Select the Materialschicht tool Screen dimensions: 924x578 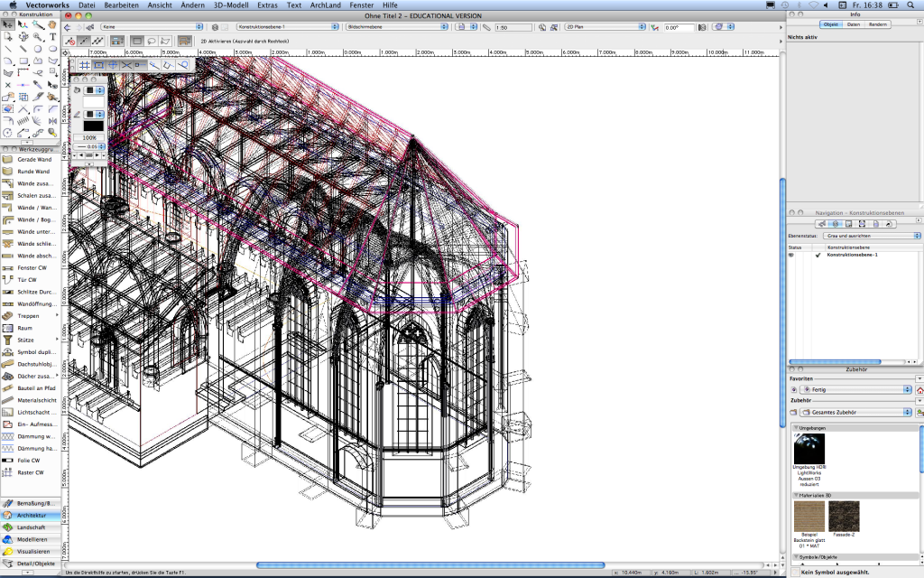click(30, 400)
